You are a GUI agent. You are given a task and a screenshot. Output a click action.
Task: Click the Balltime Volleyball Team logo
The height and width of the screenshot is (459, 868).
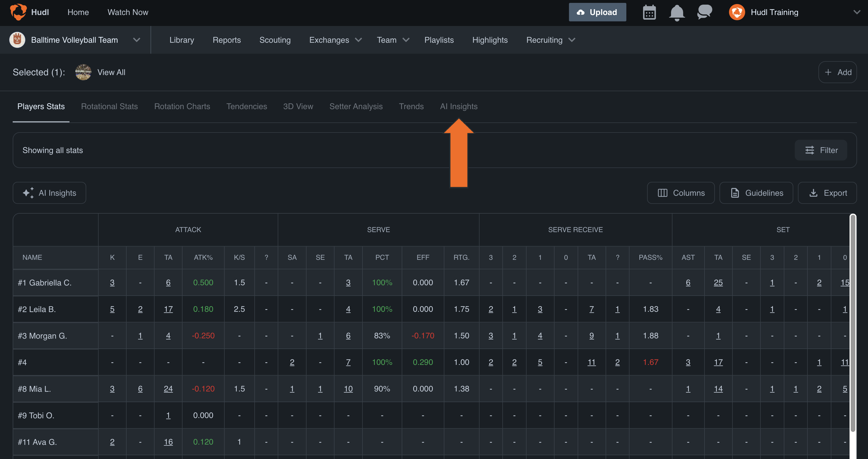(17, 40)
